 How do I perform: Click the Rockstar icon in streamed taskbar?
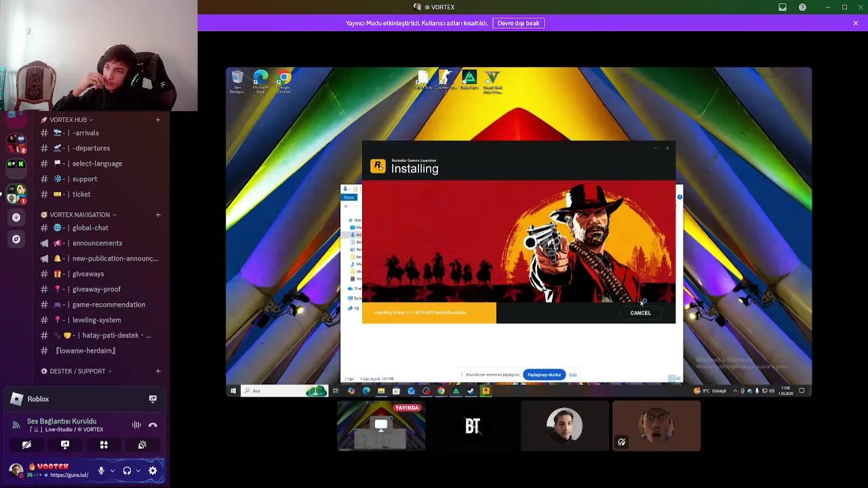(x=486, y=391)
